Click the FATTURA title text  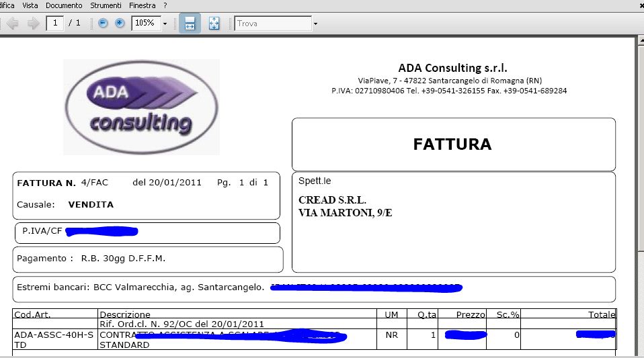click(x=452, y=144)
